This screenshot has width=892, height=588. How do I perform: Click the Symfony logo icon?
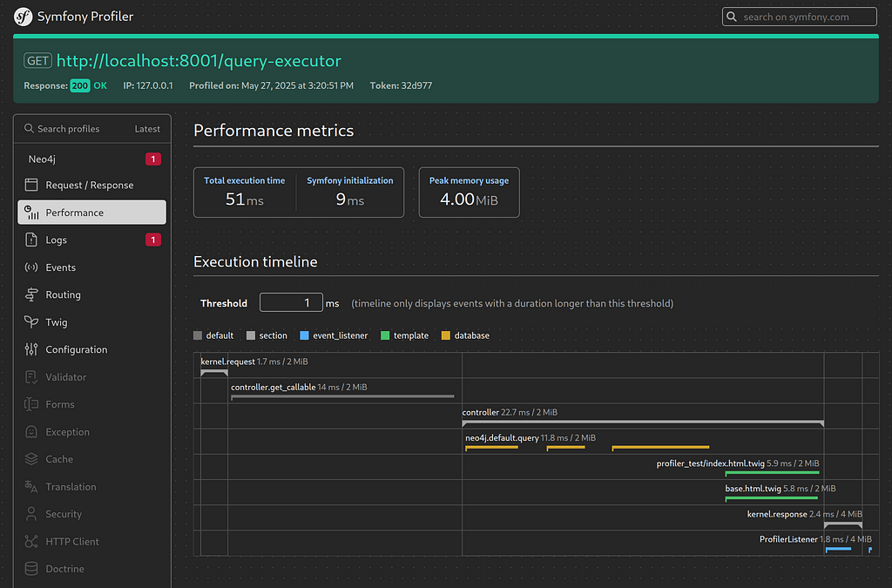pyautogui.click(x=23, y=17)
